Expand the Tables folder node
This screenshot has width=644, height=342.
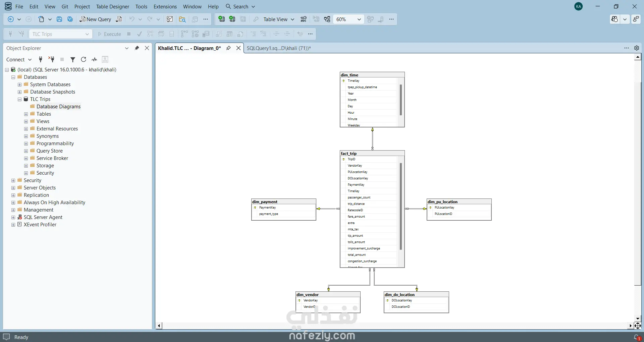tap(26, 114)
